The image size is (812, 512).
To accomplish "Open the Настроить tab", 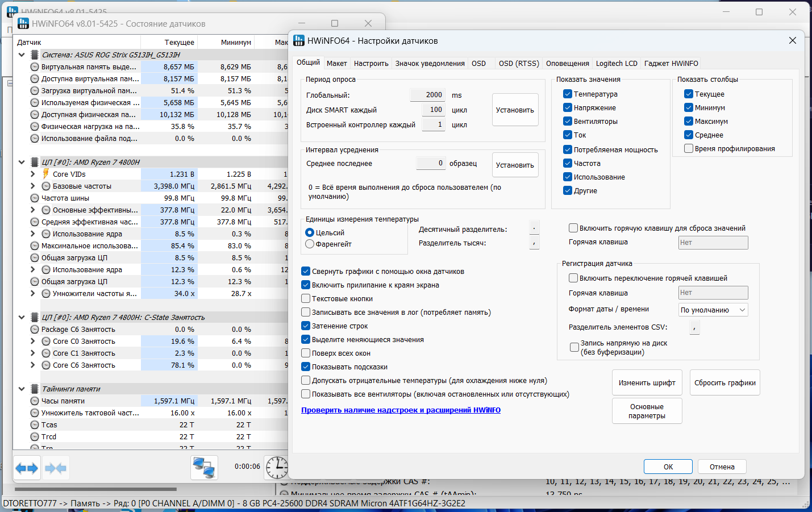I will point(371,64).
